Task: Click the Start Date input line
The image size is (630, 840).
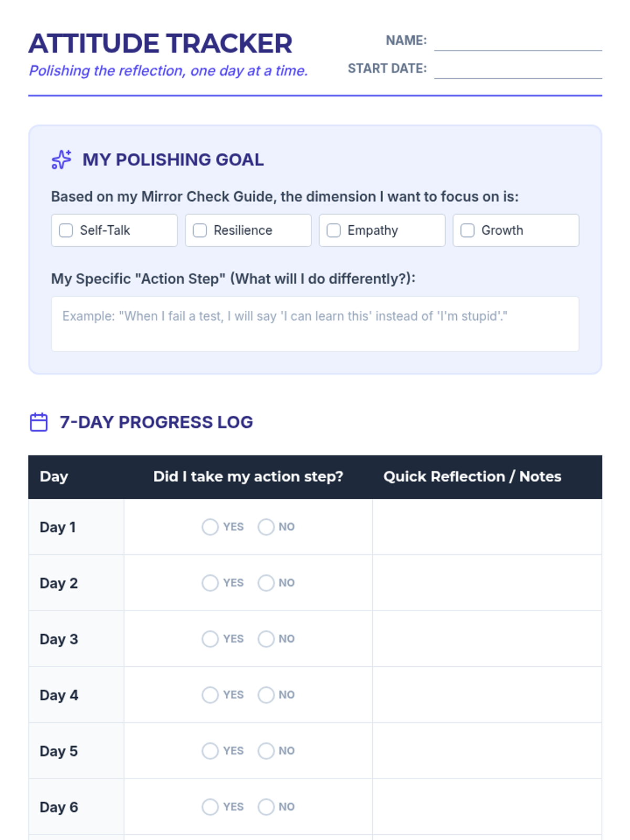Action: (518, 69)
